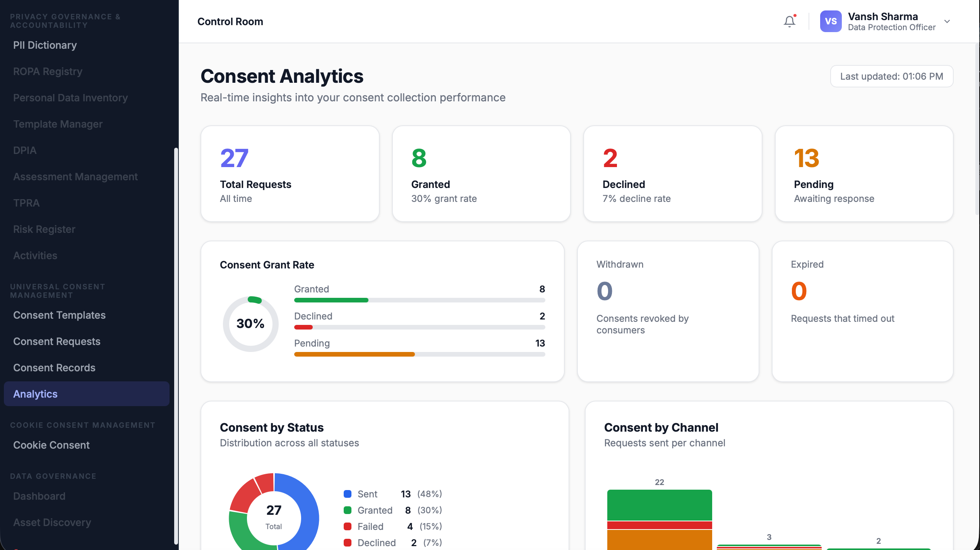Open Consent Records
980x550 pixels.
(54, 368)
